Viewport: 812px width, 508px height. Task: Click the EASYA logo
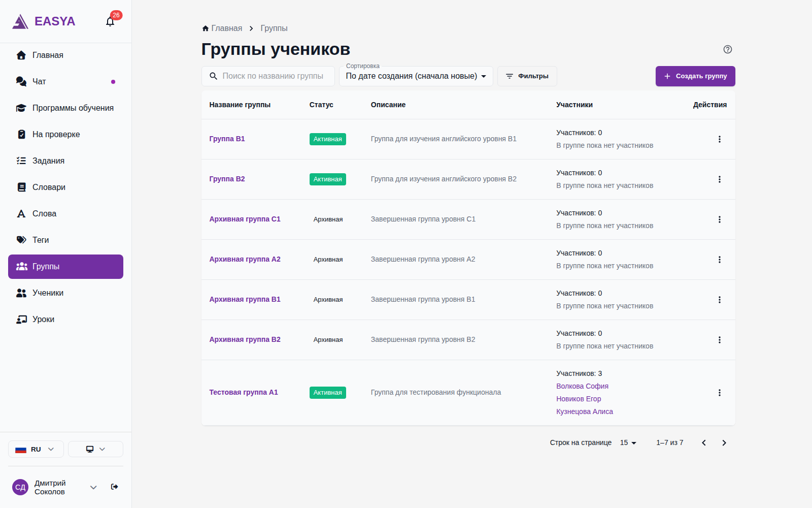coord(44,21)
